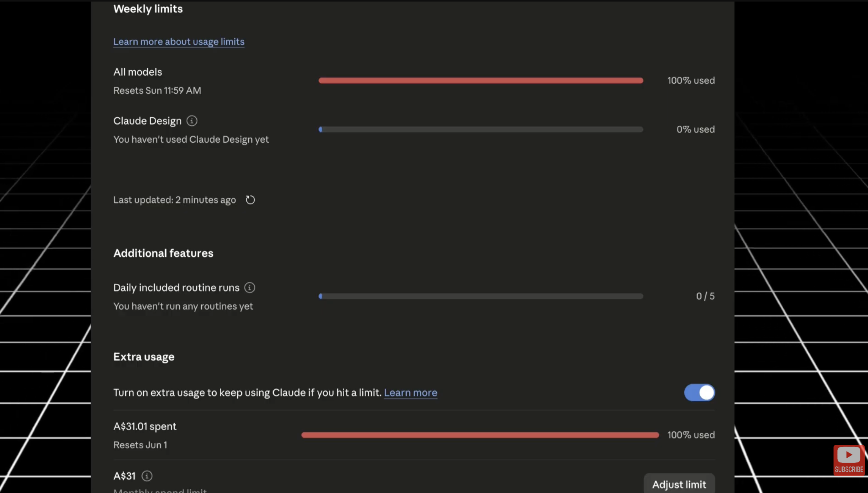Click Resets Sun 11:59 AM text
This screenshot has width=868, height=493.
157,91
